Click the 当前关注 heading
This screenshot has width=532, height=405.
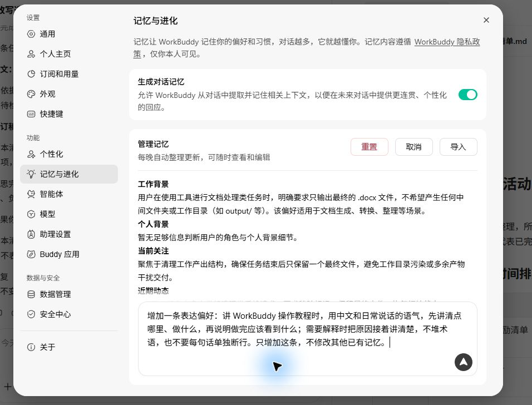153,251
